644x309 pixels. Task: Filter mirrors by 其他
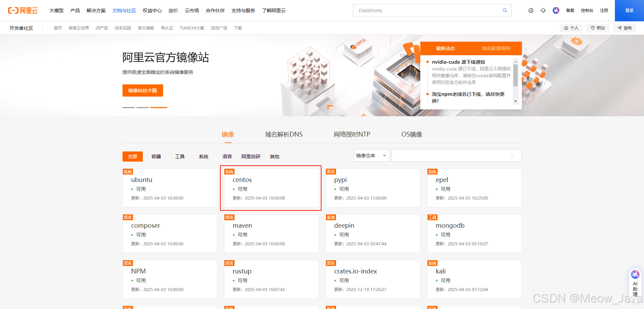pos(275,157)
